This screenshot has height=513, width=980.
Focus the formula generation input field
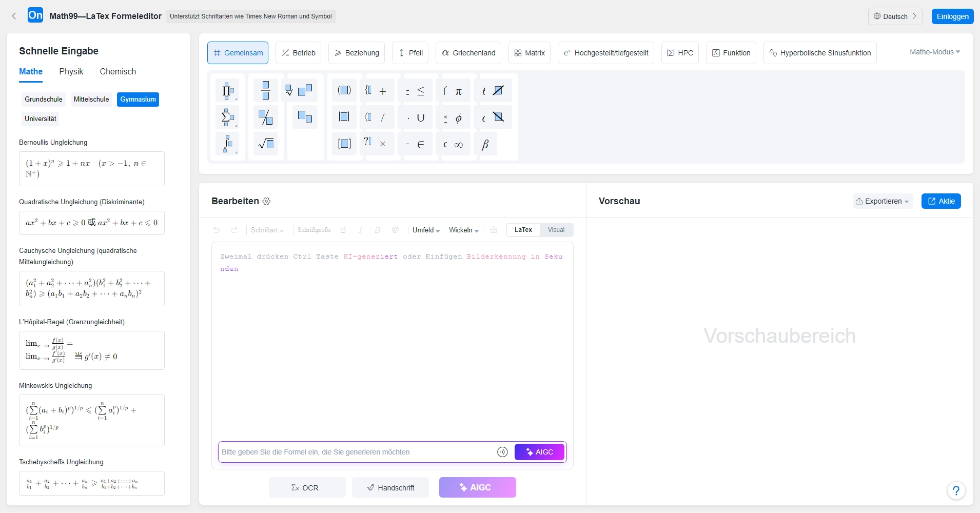pyautogui.click(x=358, y=452)
